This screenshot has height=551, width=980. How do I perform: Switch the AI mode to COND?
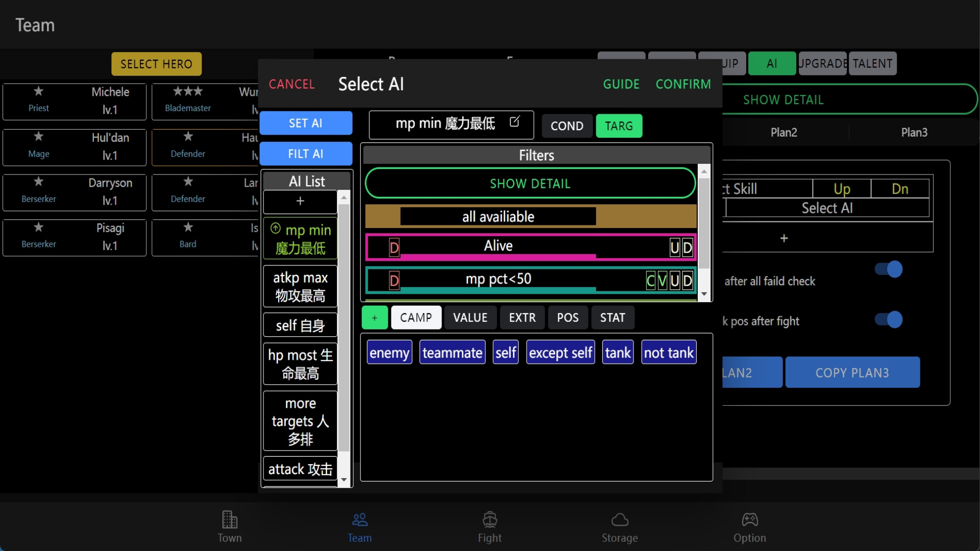[567, 126]
